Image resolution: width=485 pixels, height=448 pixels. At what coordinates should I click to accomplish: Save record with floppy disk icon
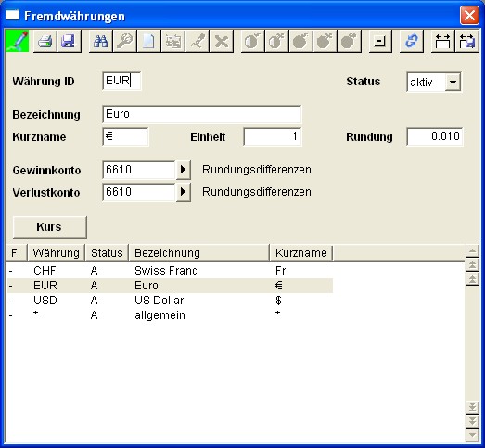pyautogui.click(x=69, y=41)
